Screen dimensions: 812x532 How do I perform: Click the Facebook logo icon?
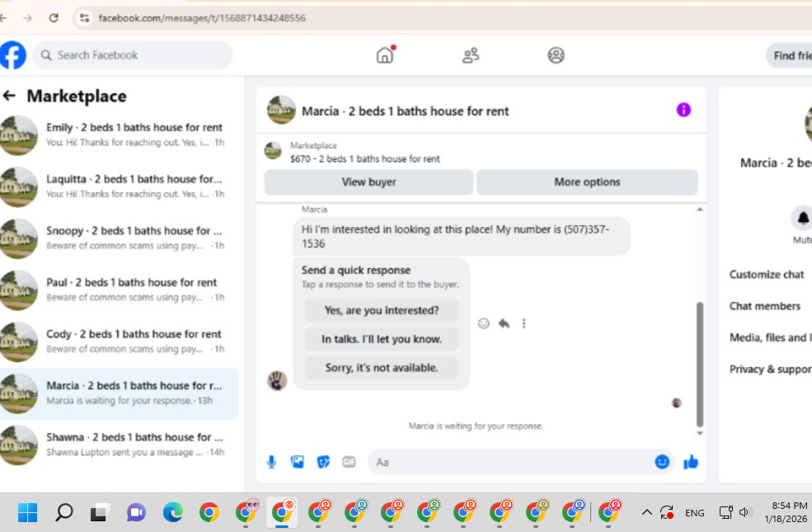(x=12, y=55)
